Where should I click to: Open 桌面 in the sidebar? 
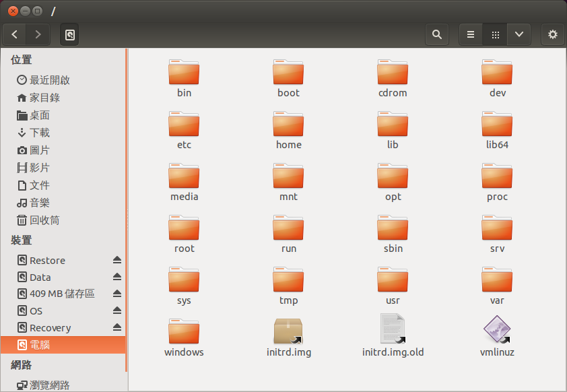tap(63, 115)
